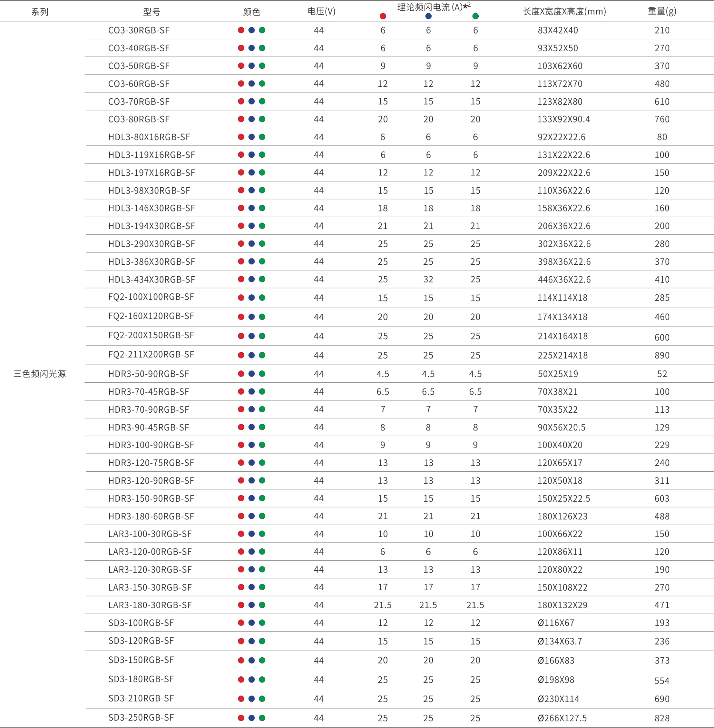Click the 三色频闪光源 series label

(40, 374)
